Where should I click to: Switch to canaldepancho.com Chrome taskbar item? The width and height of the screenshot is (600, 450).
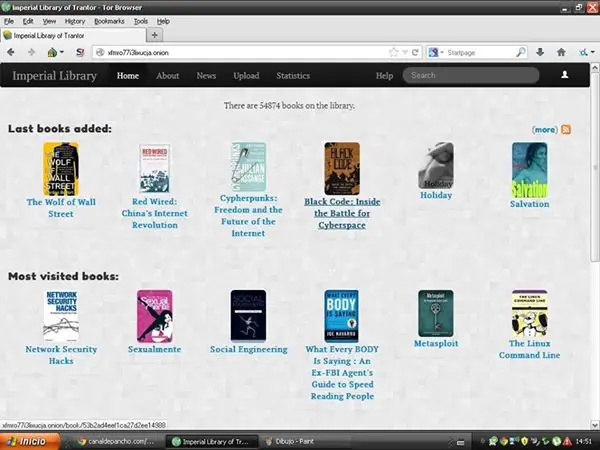point(114,442)
